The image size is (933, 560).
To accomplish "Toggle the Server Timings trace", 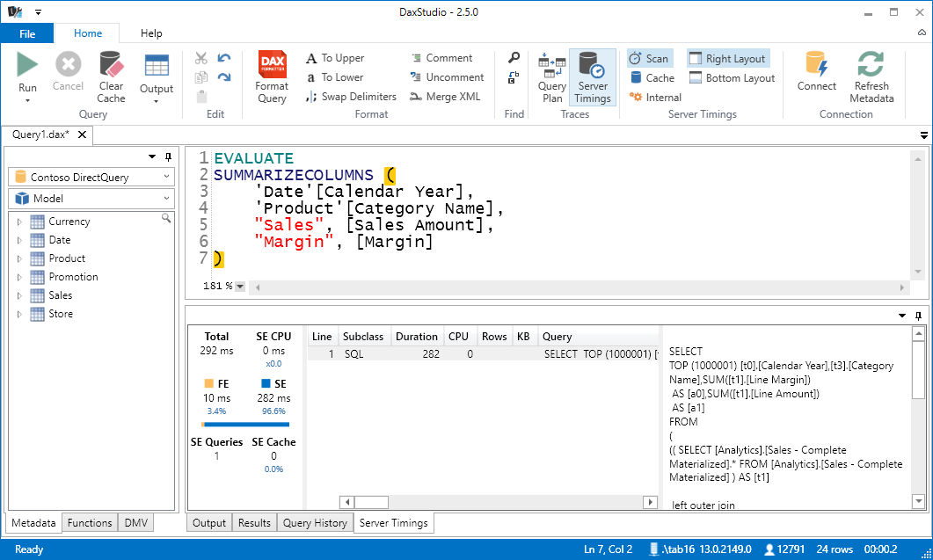I will click(x=593, y=77).
